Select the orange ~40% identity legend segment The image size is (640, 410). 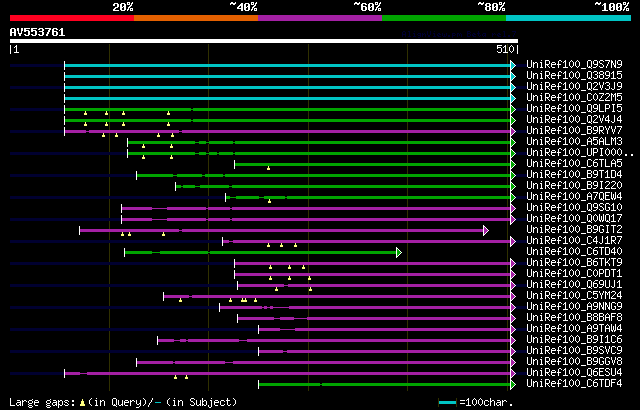tap(196, 18)
